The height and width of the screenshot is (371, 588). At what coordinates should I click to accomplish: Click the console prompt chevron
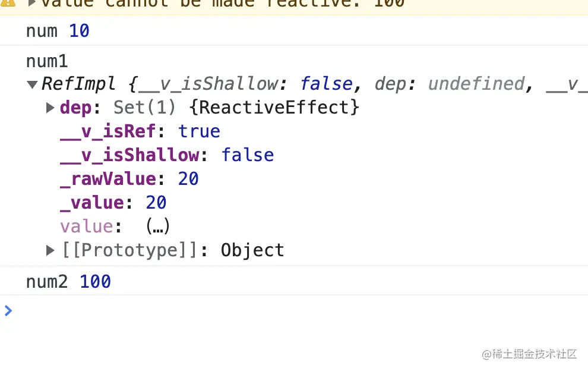pyautogui.click(x=8, y=310)
